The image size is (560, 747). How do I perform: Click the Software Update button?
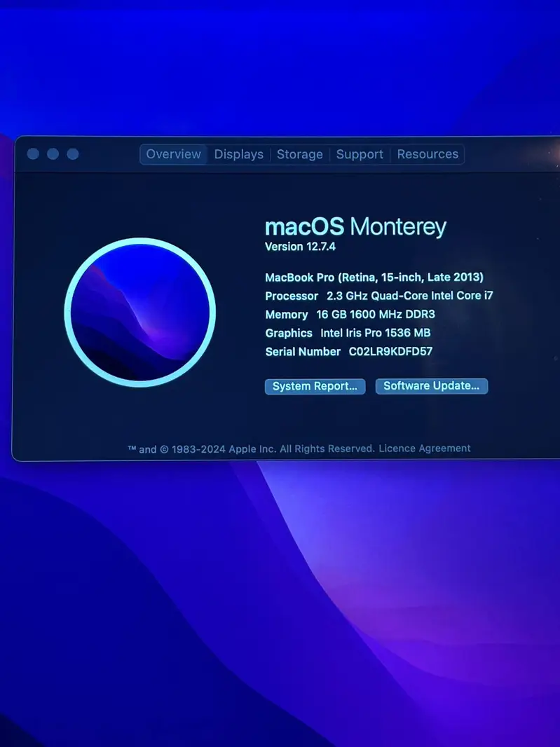[432, 386]
